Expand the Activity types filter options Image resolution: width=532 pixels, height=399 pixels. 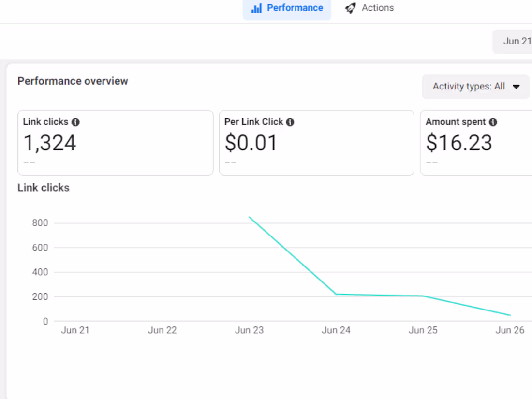(475, 87)
